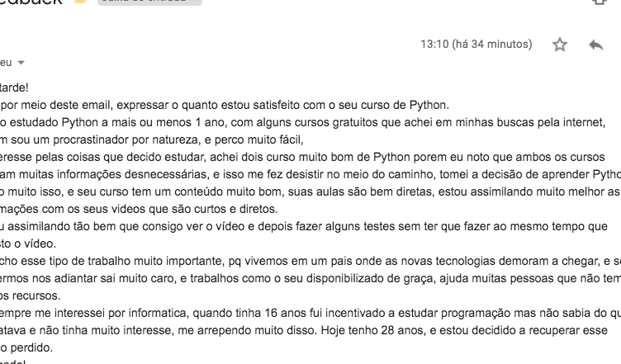Open the print icon at top right
The image size is (621, 364).
(x=600, y=2)
